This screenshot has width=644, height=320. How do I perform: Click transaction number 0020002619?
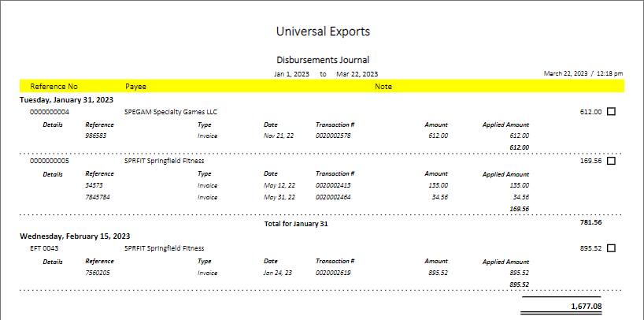[x=335, y=273]
